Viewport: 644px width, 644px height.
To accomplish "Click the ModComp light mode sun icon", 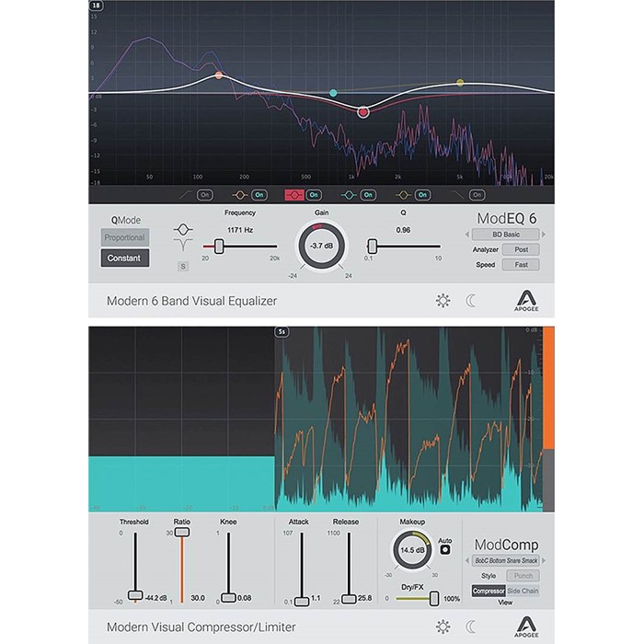I will [443, 627].
